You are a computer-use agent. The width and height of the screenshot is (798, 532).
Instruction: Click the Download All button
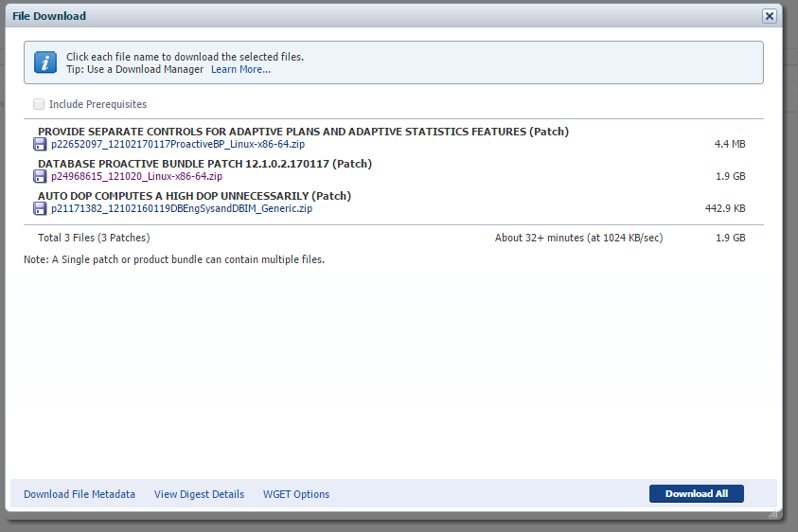[696, 493]
